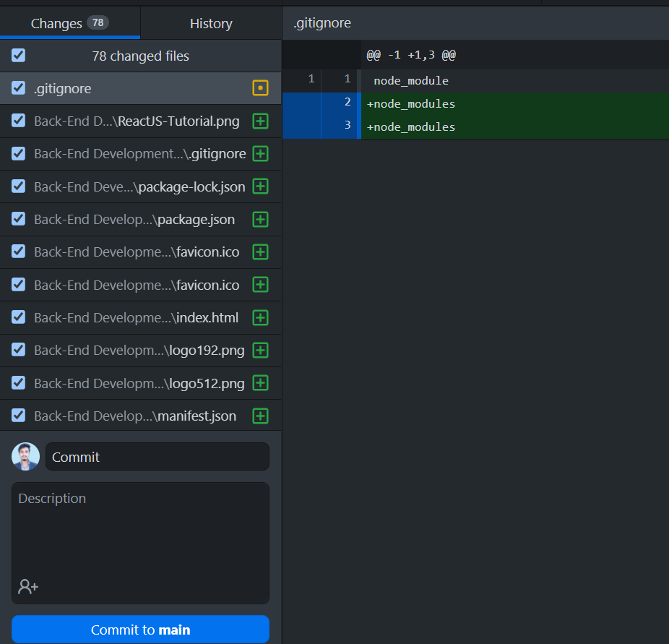Click the plus icon next to index.html
The height and width of the screenshot is (644, 669).
click(x=260, y=317)
